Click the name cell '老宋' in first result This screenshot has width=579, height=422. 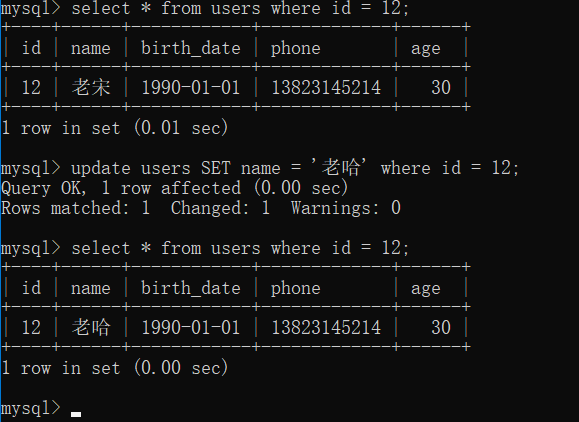coord(91,88)
